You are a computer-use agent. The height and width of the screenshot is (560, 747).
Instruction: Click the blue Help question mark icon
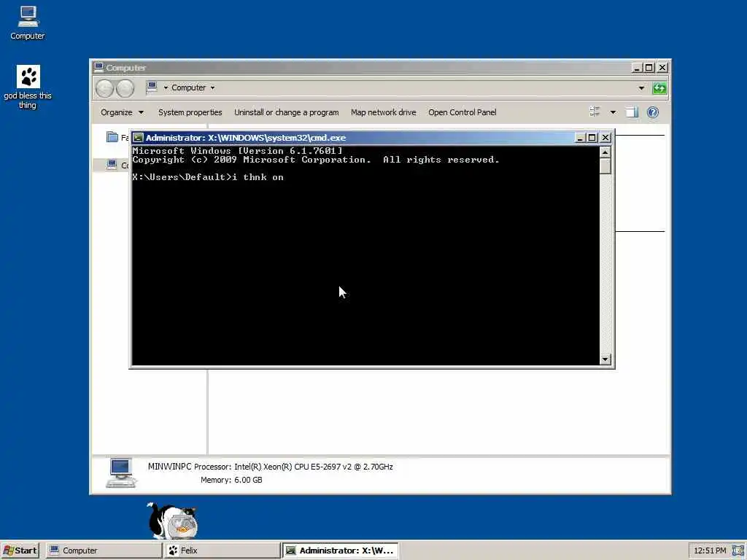(x=653, y=112)
